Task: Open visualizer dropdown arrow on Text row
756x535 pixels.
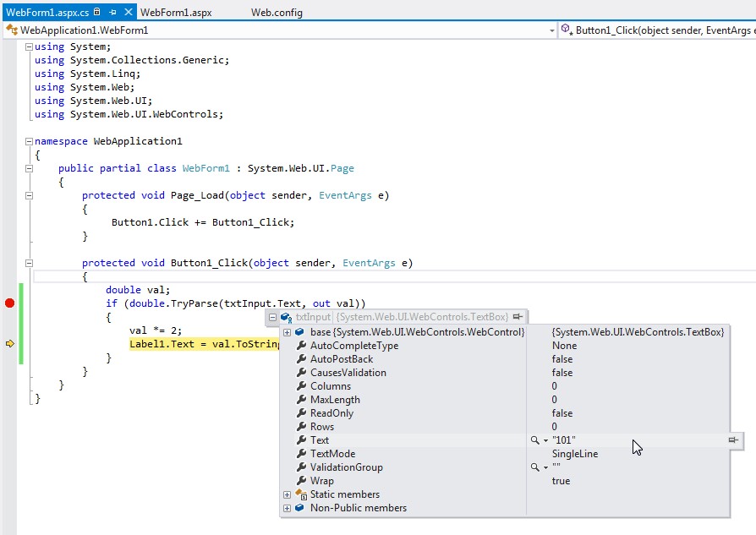Action: 545,440
